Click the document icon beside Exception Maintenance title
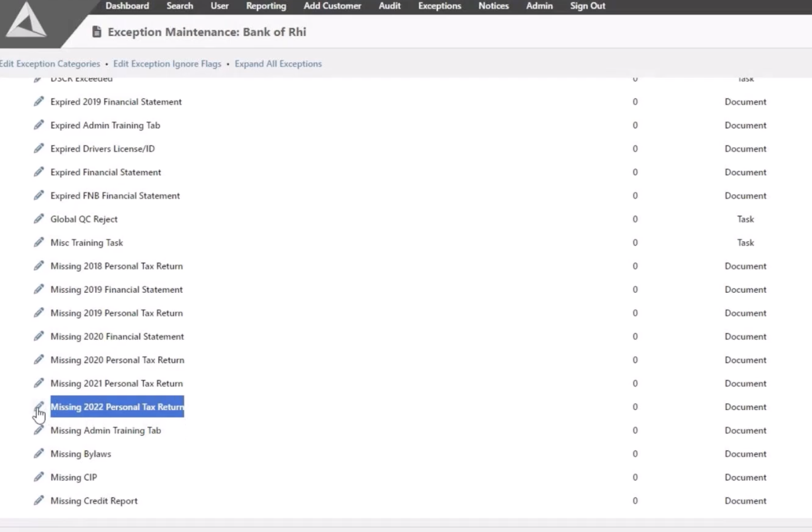Viewport: 812px width, 532px height. point(97,32)
